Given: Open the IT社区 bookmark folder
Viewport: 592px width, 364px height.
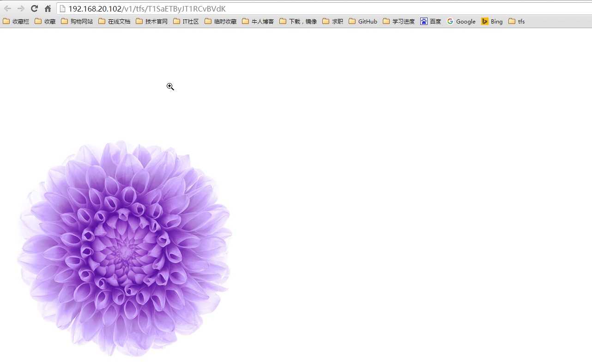Looking at the screenshot, I should [186, 21].
